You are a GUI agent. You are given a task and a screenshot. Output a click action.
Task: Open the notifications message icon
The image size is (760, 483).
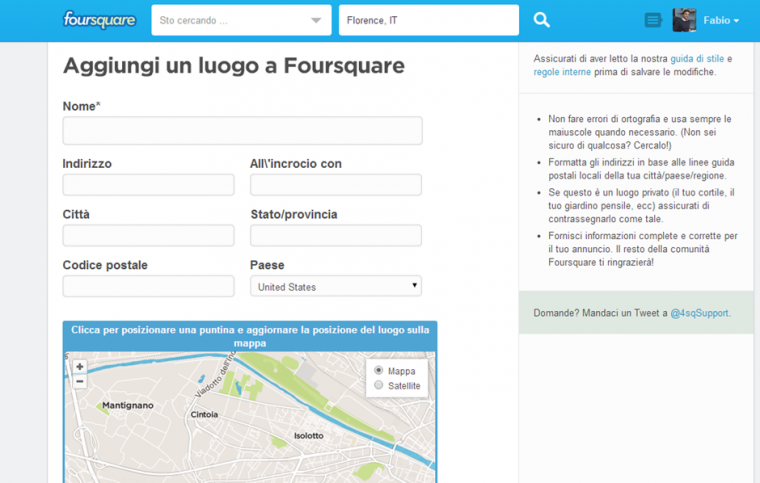[653, 20]
